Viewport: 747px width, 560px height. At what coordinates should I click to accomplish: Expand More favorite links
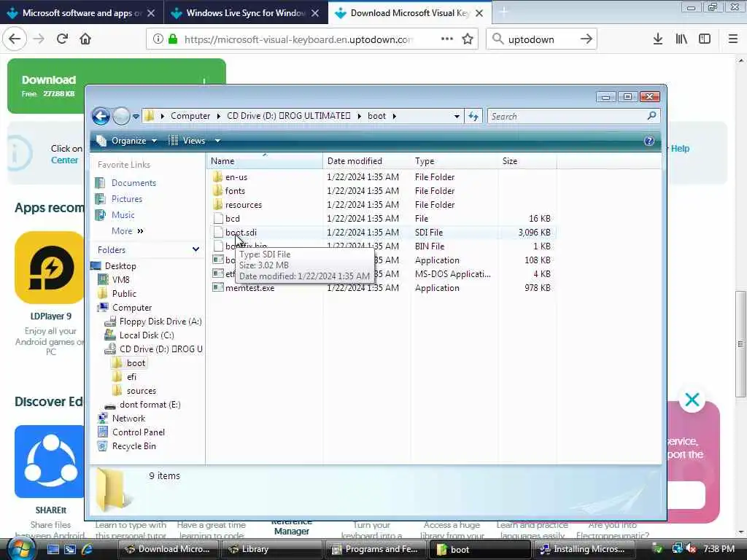(x=127, y=231)
